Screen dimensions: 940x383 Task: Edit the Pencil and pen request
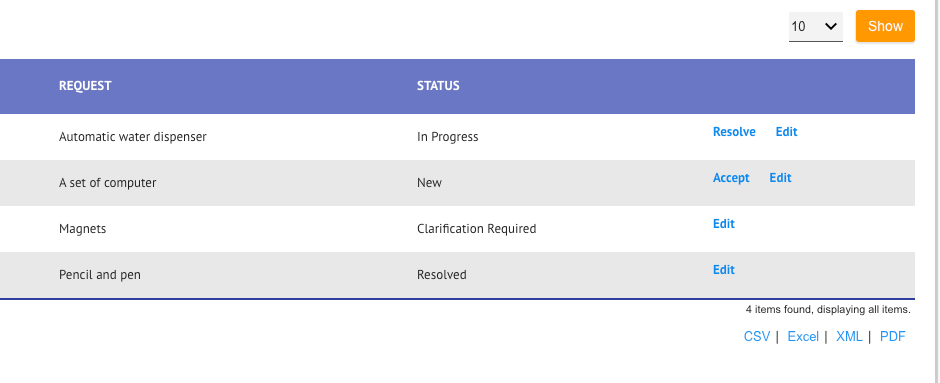coord(724,270)
